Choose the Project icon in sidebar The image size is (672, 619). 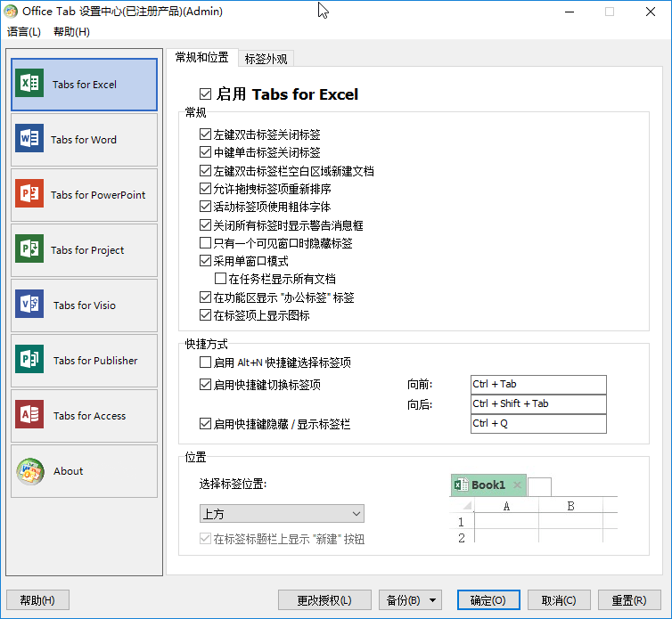[x=29, y=248]
